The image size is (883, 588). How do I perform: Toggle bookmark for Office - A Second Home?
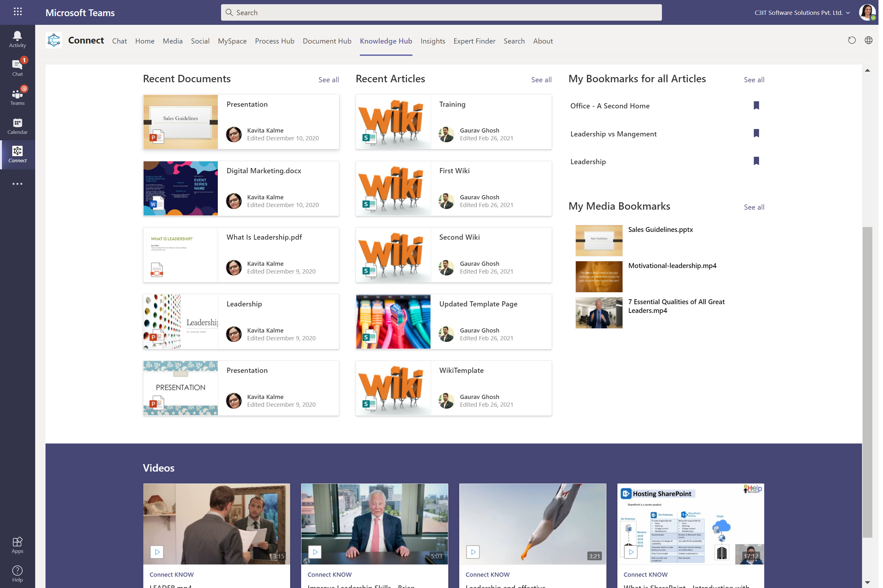pyautogui.click(x=756, y=105)
